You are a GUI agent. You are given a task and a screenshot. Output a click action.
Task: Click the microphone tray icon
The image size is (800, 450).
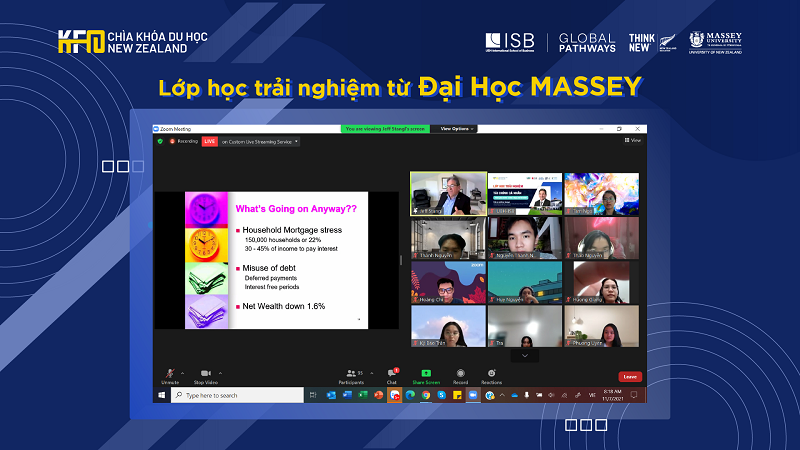point(527,395)
